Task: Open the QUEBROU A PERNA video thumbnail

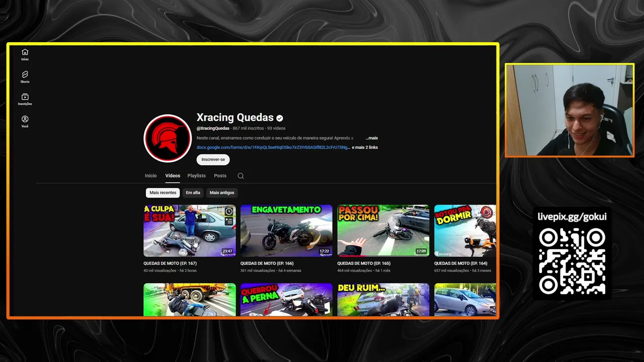Action: [x=286, y=300]
